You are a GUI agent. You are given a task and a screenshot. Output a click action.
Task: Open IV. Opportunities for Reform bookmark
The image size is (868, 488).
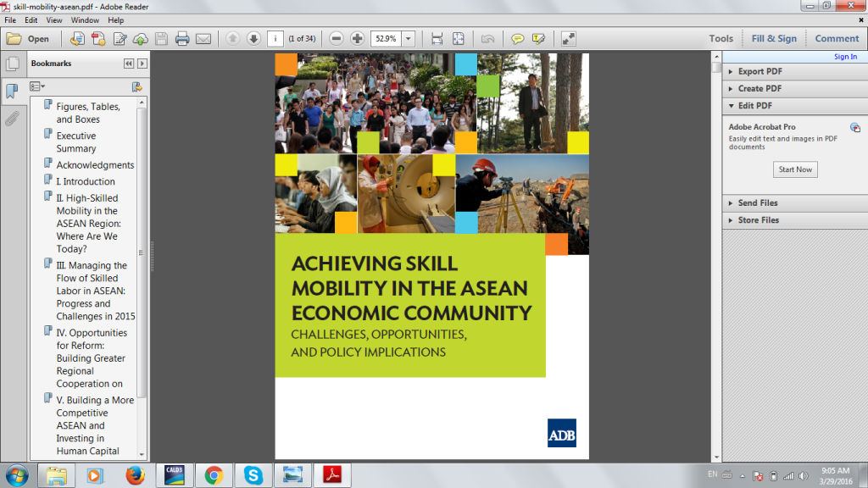92,358
